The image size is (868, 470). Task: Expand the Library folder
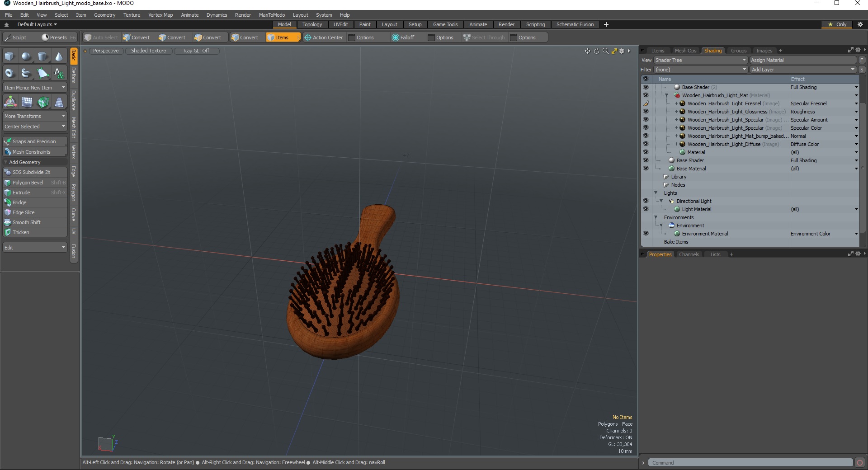point(666,177)
